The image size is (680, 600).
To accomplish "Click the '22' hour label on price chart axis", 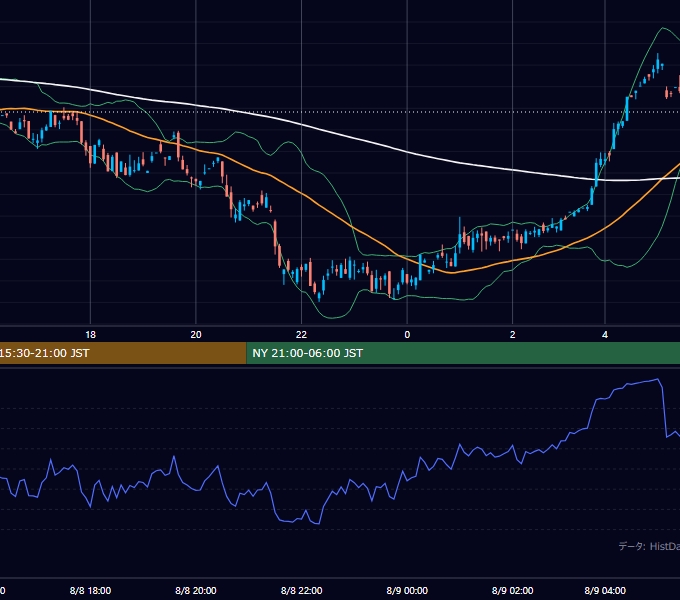I will pyautogui.click(x=301, y=335).
